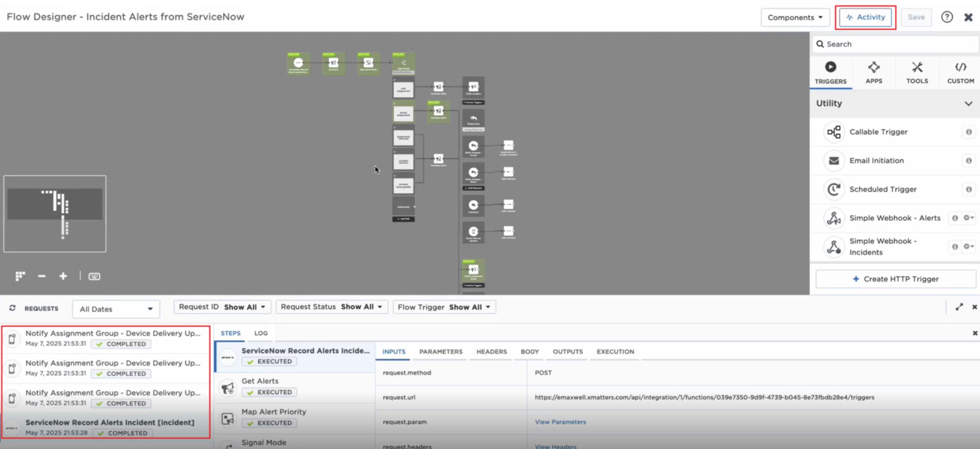
Task: Switch to the Custom palette tab
Action: click(x=960, y=73)
